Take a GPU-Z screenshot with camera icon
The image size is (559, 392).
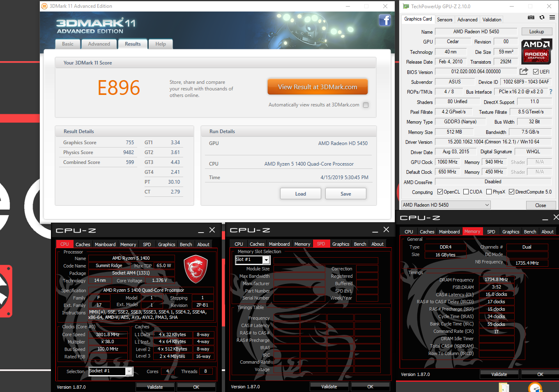coord(531,17)
